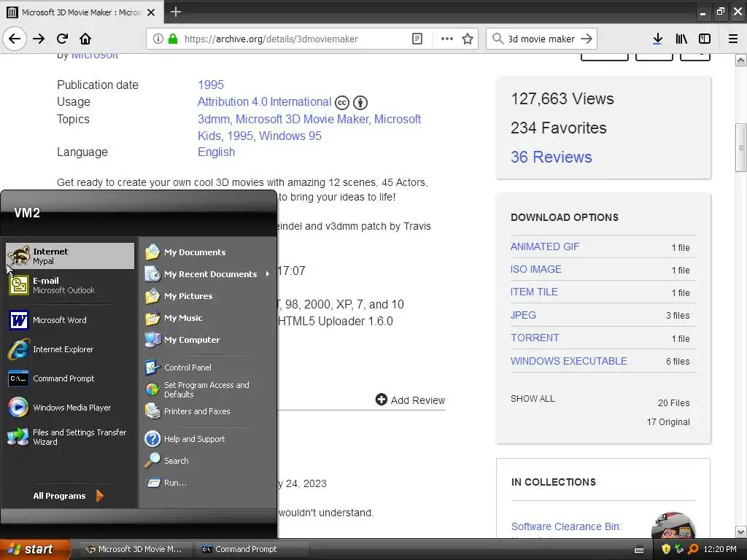Click the taskbar clock showing 12:20 PM

720,549
